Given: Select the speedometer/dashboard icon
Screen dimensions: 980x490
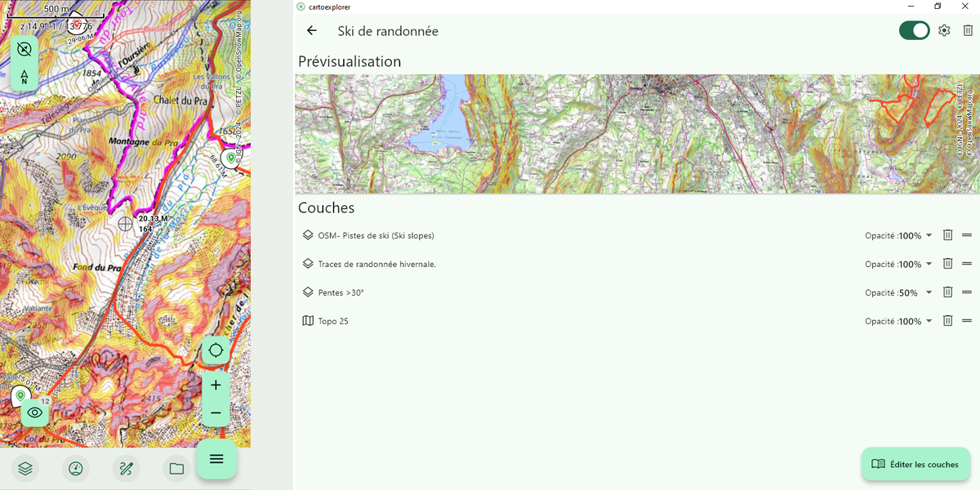Looking at the screenshot, I should pos(75,469).
